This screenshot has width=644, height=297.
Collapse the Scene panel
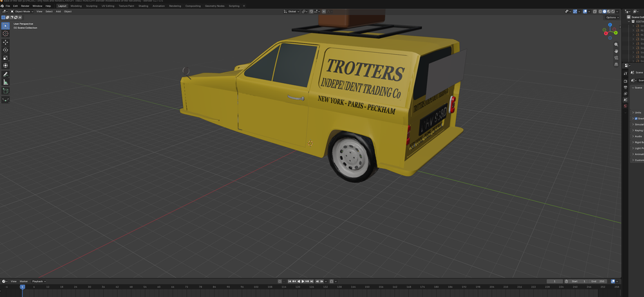(637, 88)
